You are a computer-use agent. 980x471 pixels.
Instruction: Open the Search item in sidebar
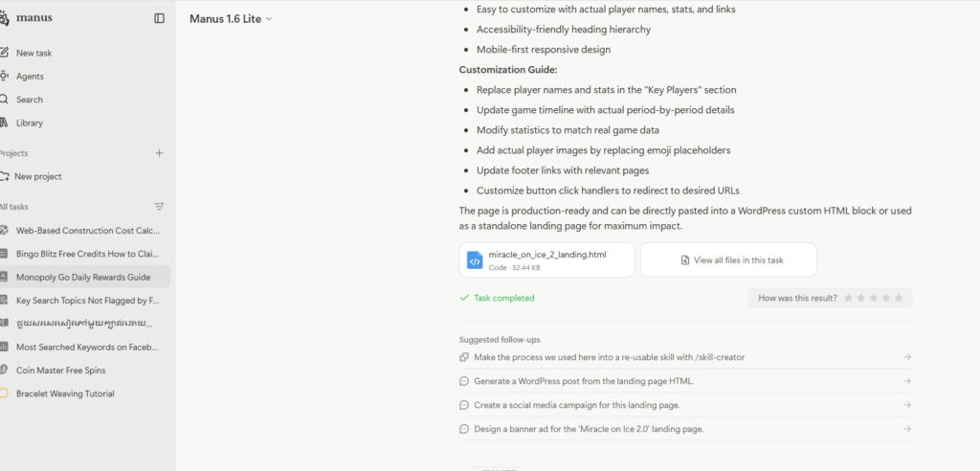[x=29, y=100]
